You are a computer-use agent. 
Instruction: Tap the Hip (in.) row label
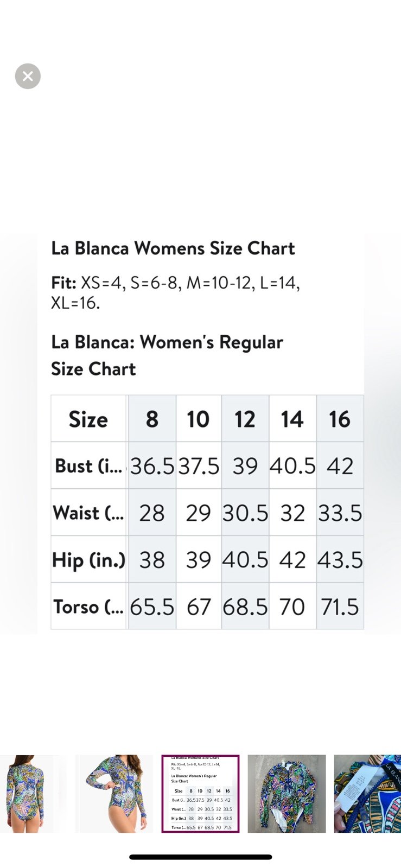pyautogui.click(x=89, y=560)
